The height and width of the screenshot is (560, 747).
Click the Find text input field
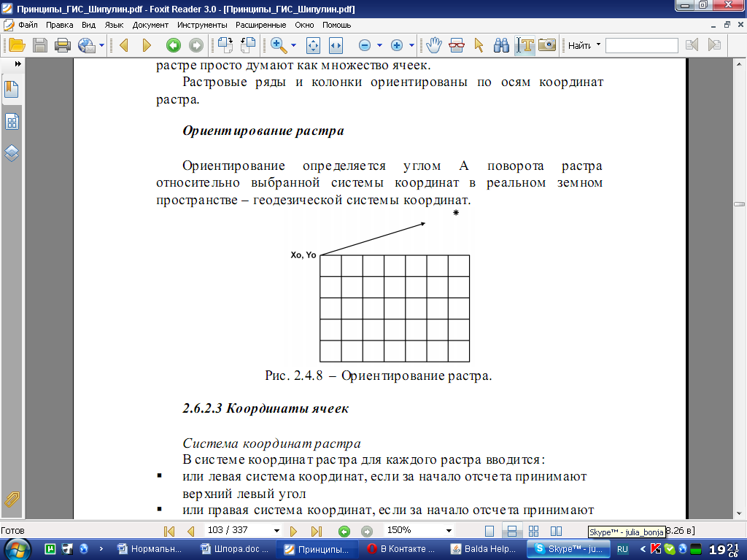641,46
